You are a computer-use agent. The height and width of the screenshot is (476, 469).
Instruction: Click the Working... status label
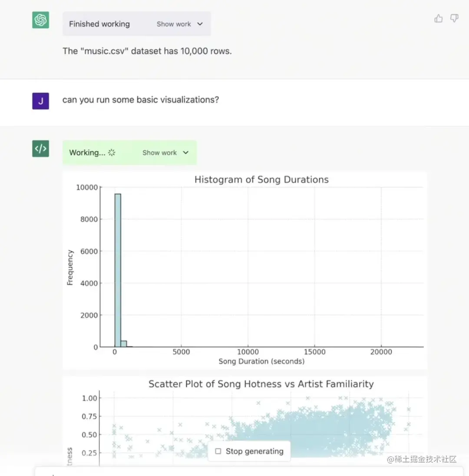[x=87, y=152]
